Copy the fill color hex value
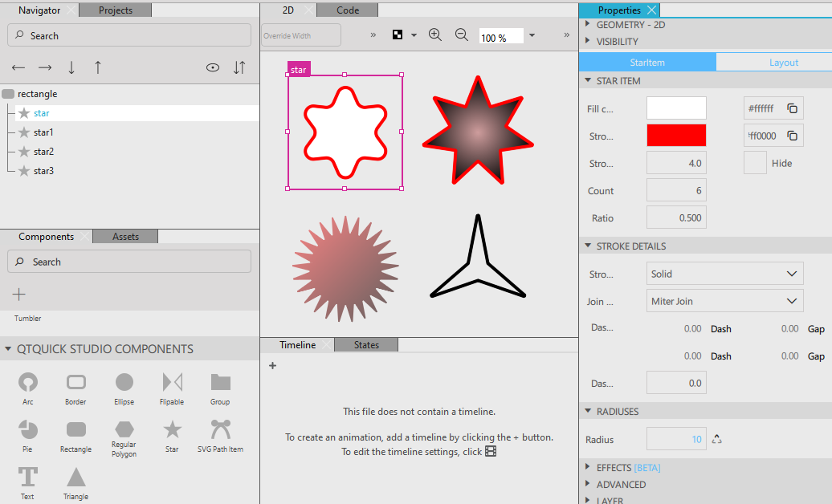 pyautogui.click(x=792, y=108)
